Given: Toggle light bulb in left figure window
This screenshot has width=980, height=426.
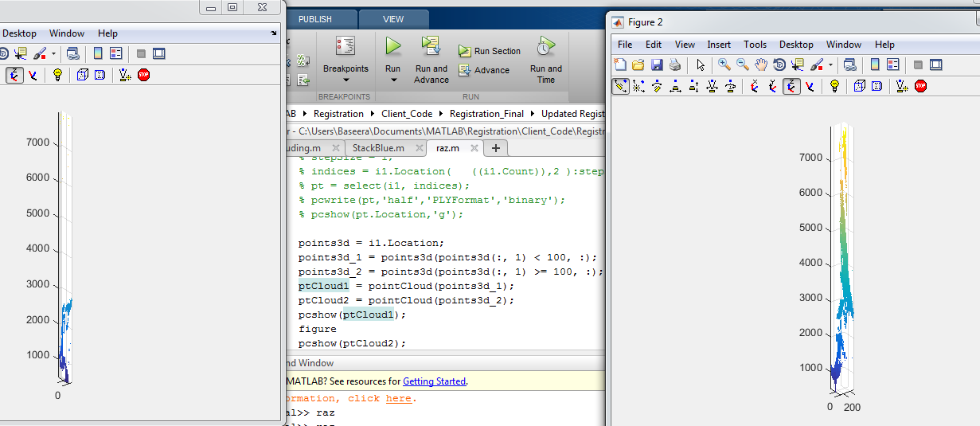Looking at the screenshot, I should (x=57, y=75).
